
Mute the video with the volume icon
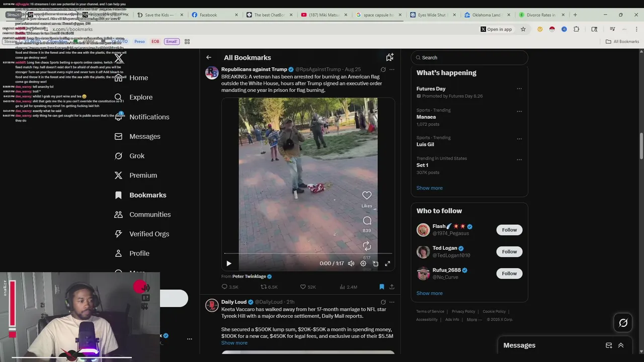[x=351, y=263]
